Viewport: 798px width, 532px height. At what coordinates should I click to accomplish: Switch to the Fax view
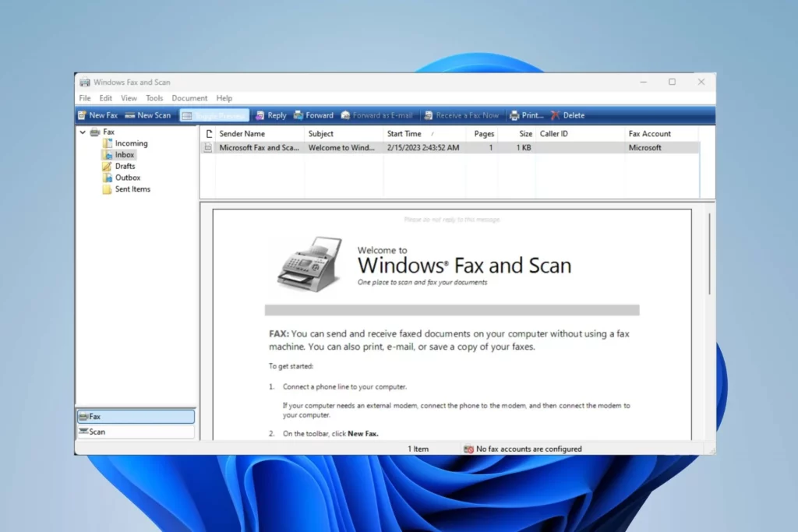coord(136,416)
